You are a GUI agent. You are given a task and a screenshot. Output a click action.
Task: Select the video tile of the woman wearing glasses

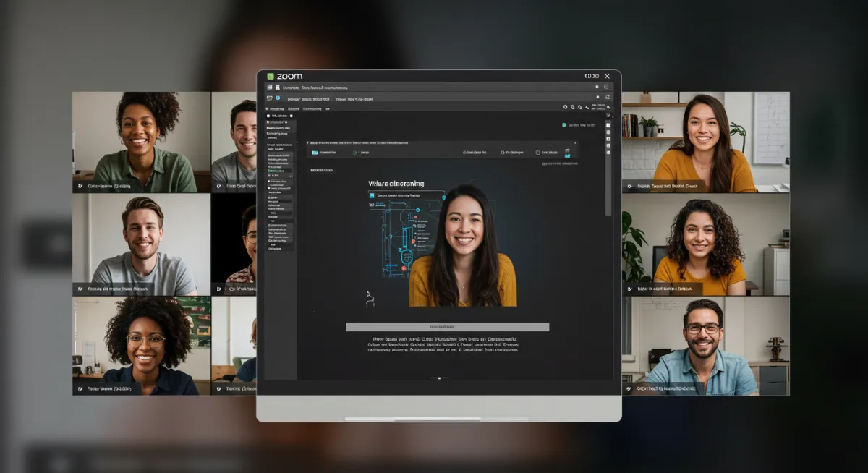141,346
